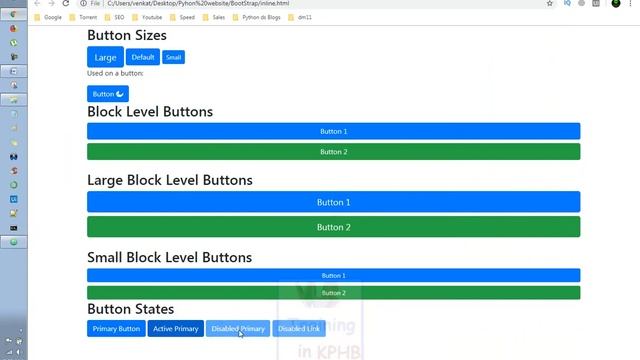The image size is (640, 360).
Task: Click the blue IQ extension icon
Action: [567, 3]
